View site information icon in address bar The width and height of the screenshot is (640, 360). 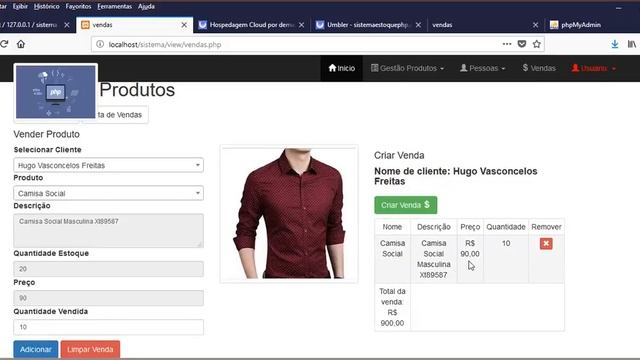point(100,44)
